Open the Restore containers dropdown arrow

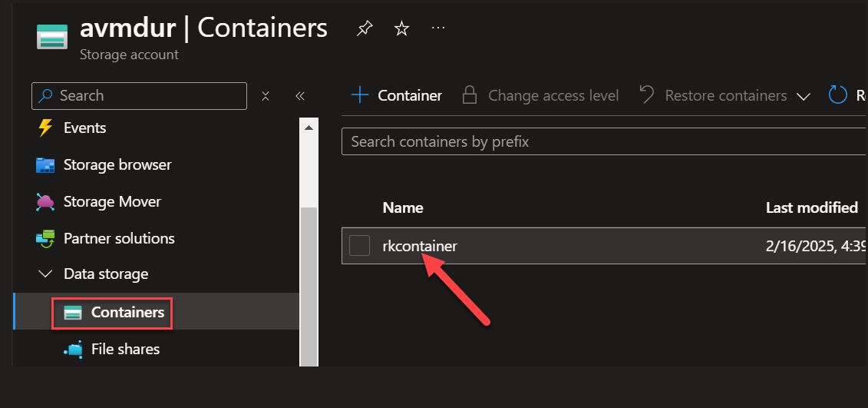point(804,96)
